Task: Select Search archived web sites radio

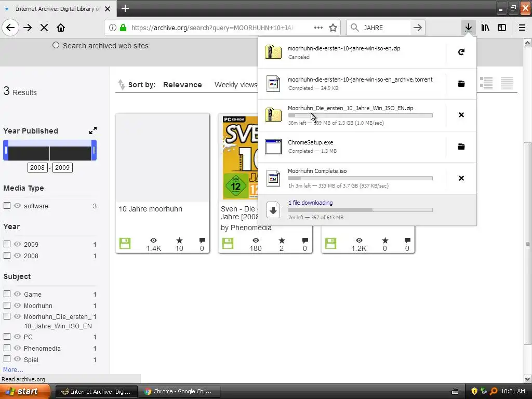Action: (56, 45)
